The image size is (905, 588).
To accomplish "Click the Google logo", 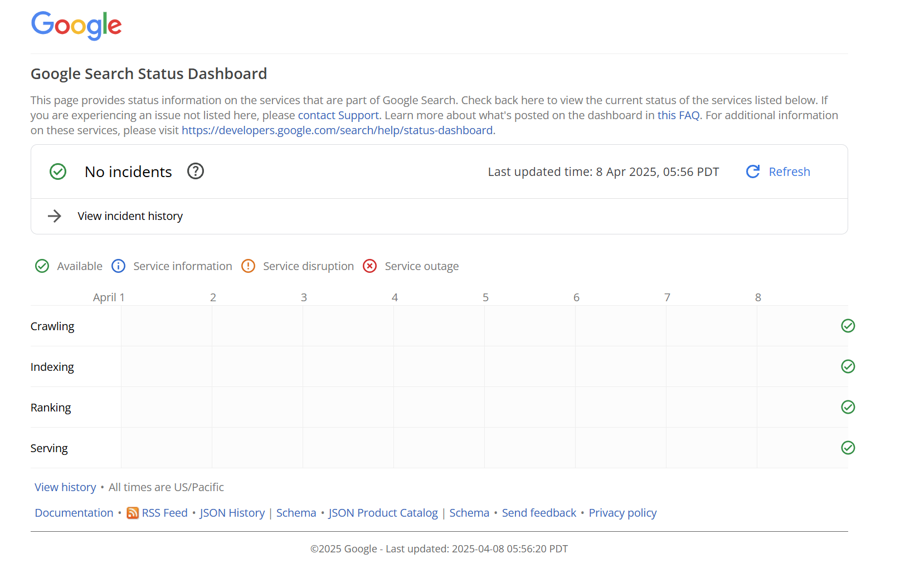I will [x=76, y=26].
